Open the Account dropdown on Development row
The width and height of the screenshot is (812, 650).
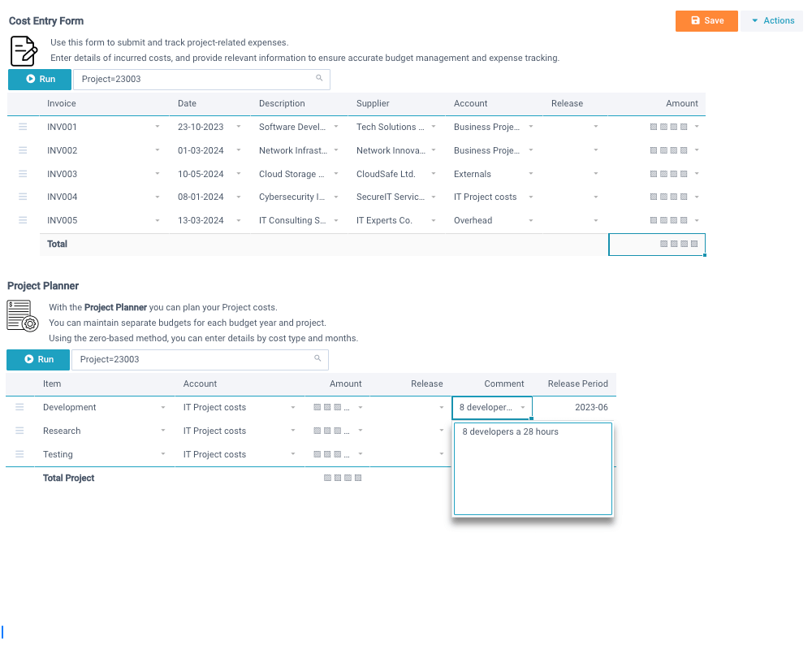click(294, 406)
